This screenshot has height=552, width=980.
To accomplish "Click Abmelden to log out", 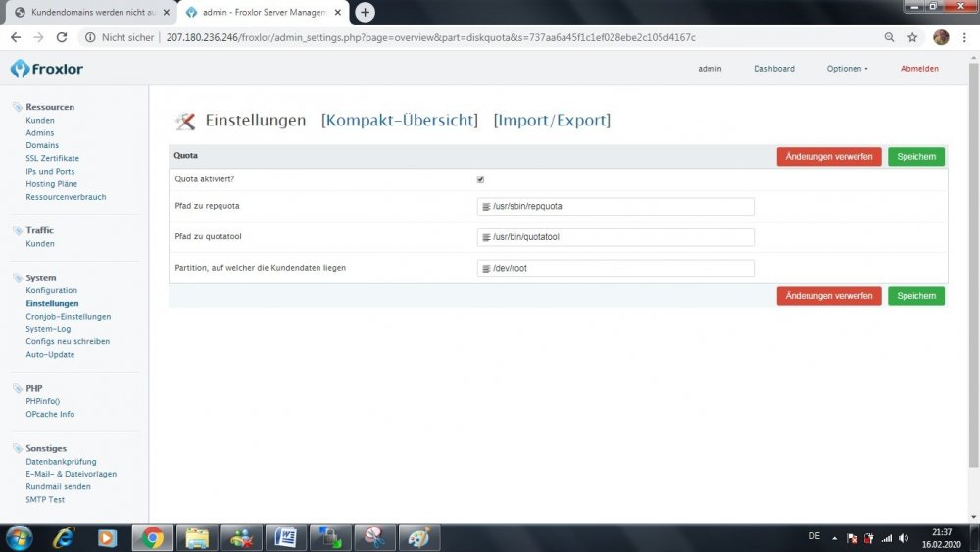I will (x=919, y=69).
